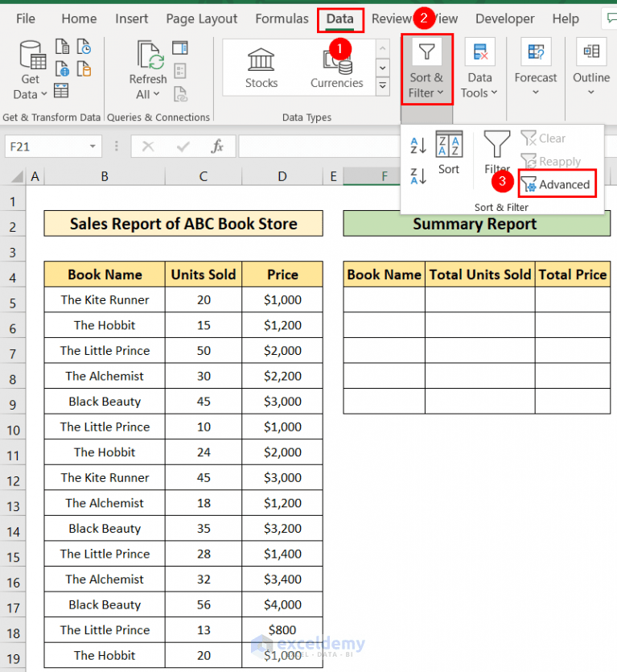Click Summary Report title cell

(476, 223)
